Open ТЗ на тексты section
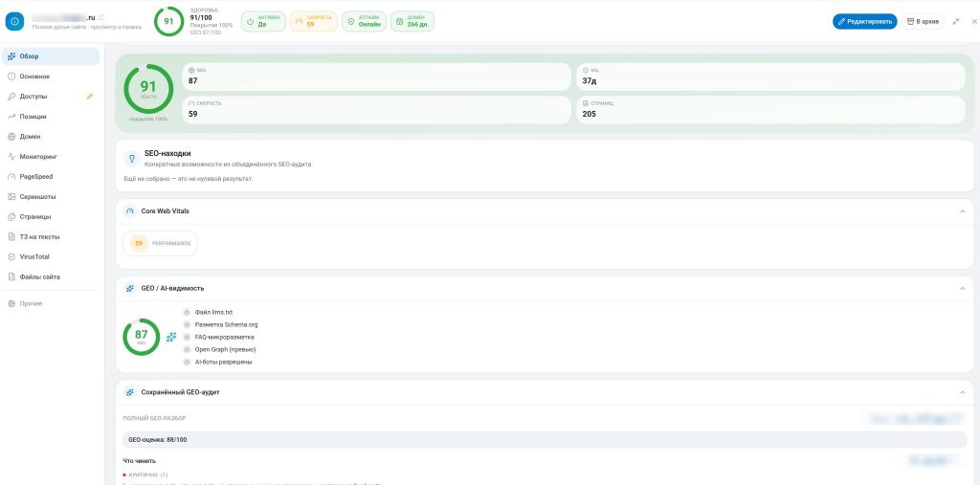The width and height of the screenshot is (980, 485). 51,237
